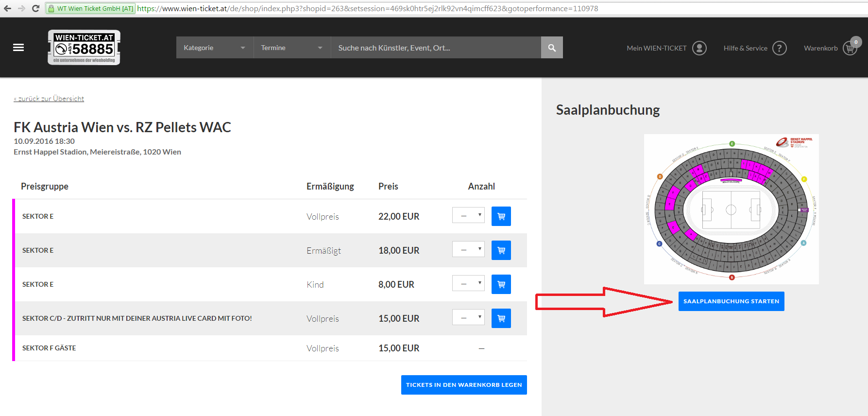Click the 'Preis' column header
Image resolution: width=868 pixels, height=416 pixels.
click(x=388, y=187)
